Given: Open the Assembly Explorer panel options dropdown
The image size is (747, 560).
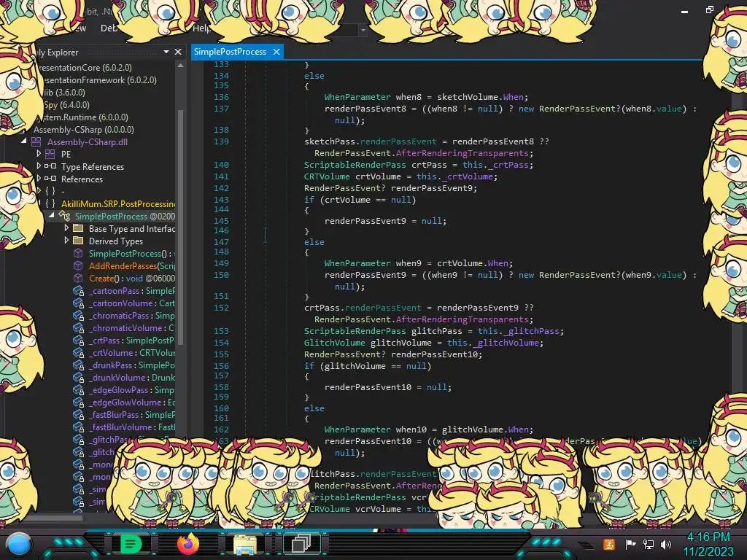Looking at the screenshot, I should coord(166,52).
